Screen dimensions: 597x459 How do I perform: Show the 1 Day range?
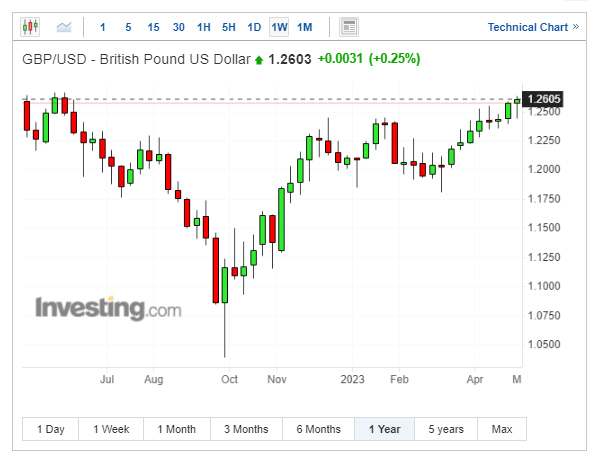click(x=51, y=429)
